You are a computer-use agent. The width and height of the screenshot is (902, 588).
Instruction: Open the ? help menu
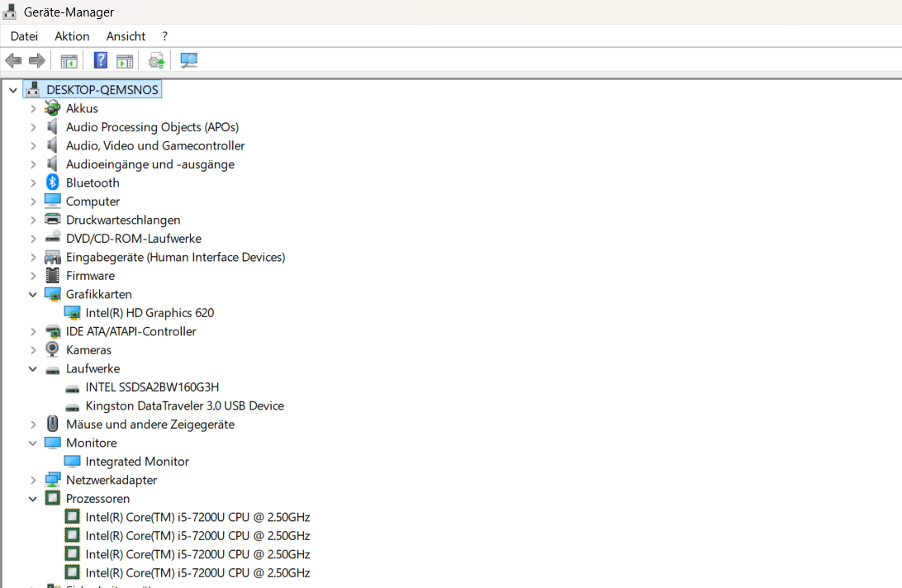165,36
